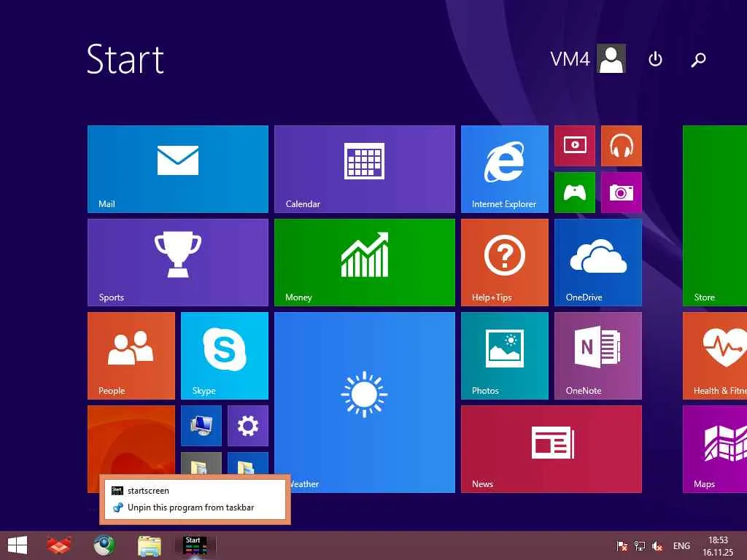Open the Camera tile
Image resolution: width=747 pixels, height=560 pixels.
pos(622,192)
